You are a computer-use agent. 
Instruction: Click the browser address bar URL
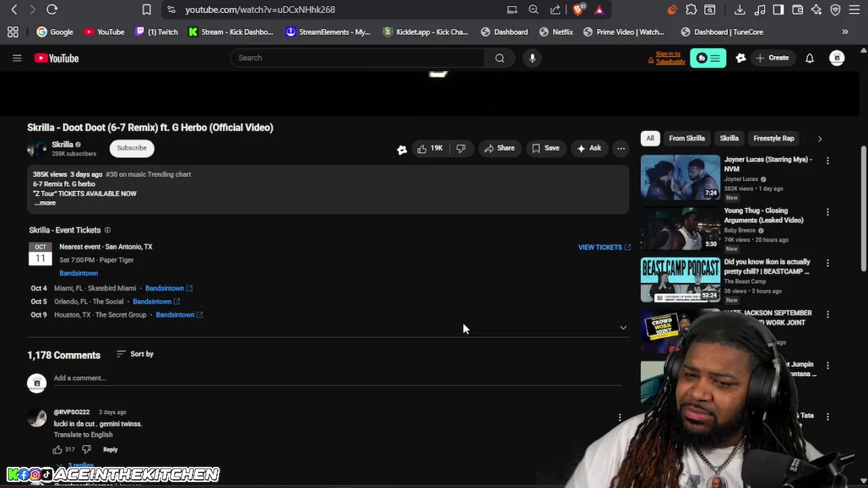pos(260,9)
